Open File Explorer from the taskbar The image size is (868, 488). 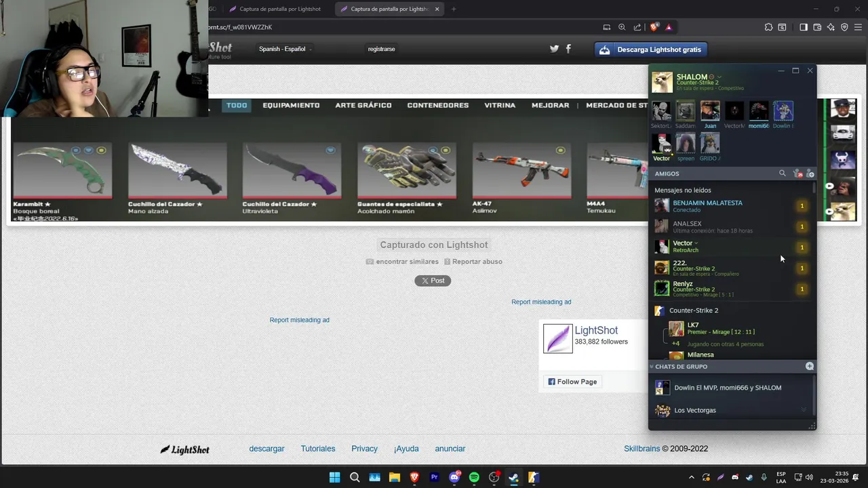[x=395, y=477]
